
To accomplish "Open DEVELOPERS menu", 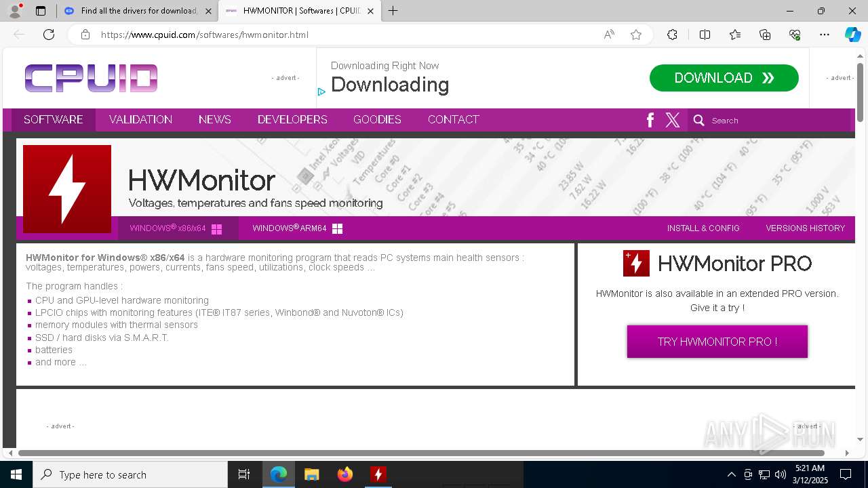I will 292,119.
